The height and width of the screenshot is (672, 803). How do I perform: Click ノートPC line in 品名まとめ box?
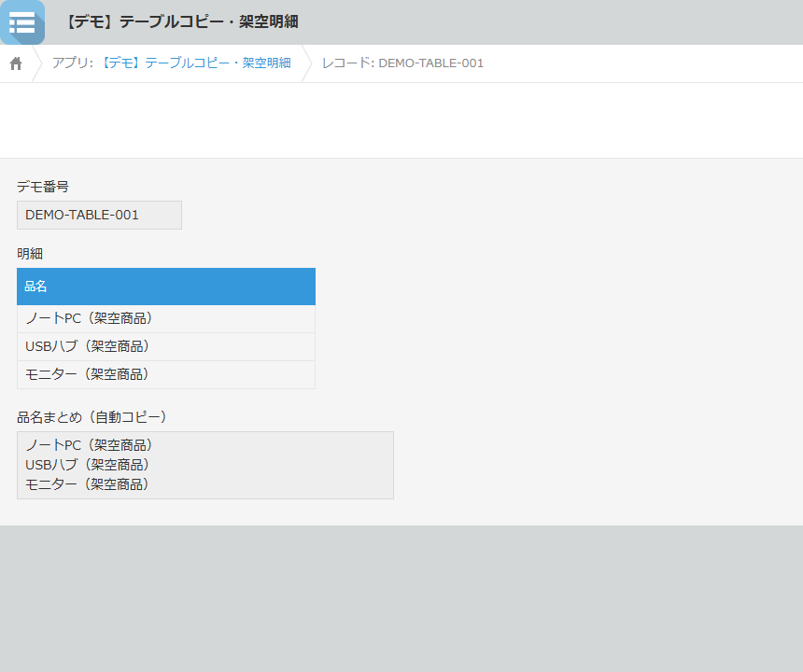[90, 445]
